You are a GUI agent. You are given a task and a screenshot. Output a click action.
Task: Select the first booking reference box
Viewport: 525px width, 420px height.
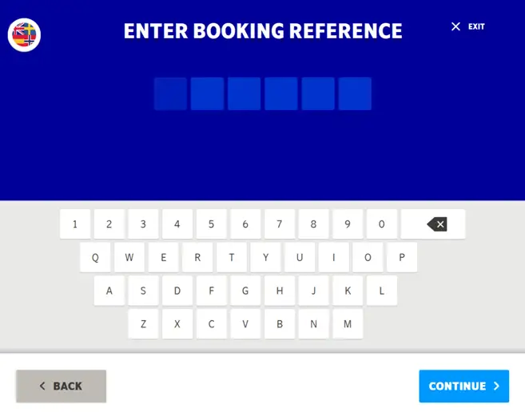point(170,93)
